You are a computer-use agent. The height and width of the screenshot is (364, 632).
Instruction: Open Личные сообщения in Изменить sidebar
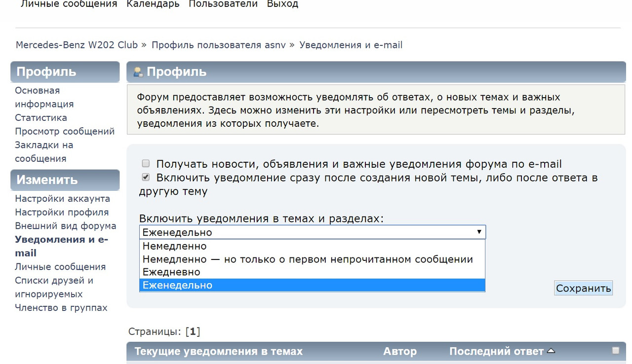tap(60, 267)
